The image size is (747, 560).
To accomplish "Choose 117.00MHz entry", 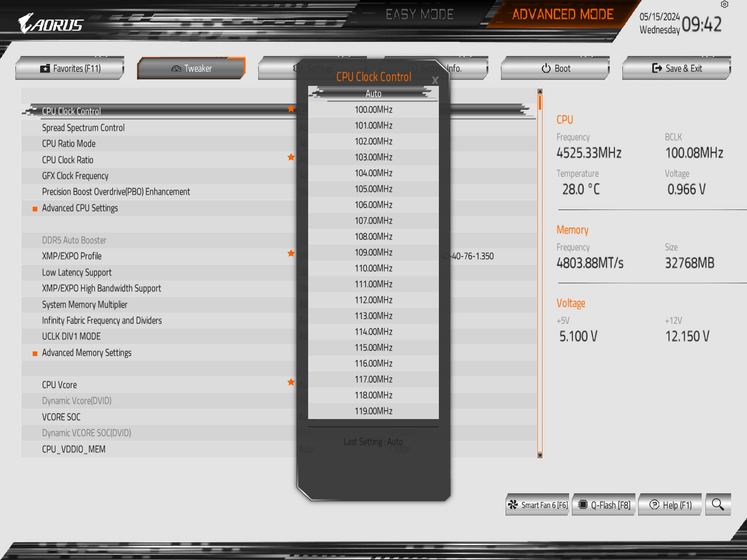I will 373,379.
